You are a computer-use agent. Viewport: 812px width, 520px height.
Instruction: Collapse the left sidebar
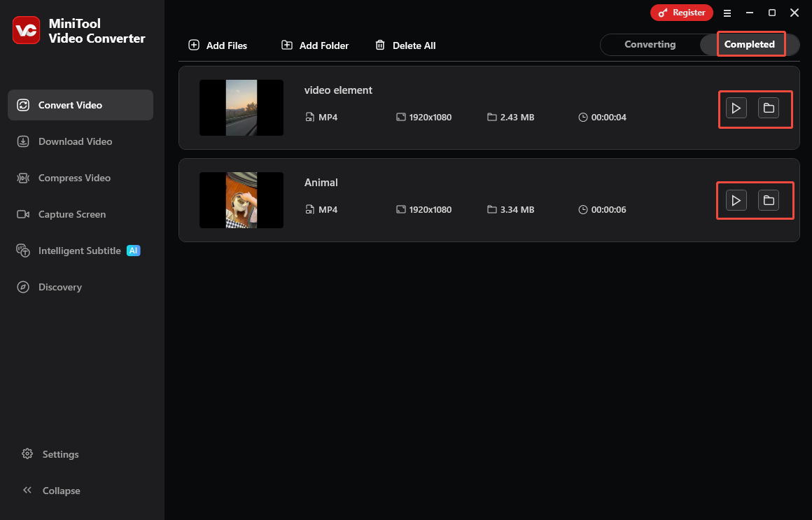coord(50,491)
